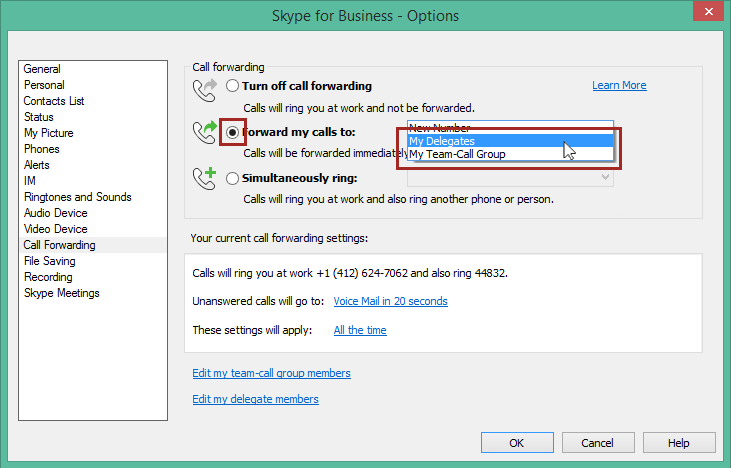Go to Status options

[92, 117]
